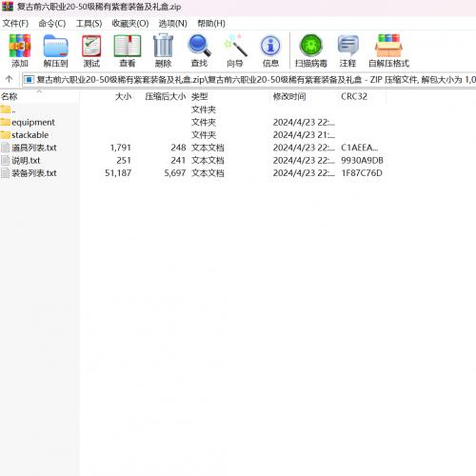Open the 文件(F) menu

[x=15, y=23]
